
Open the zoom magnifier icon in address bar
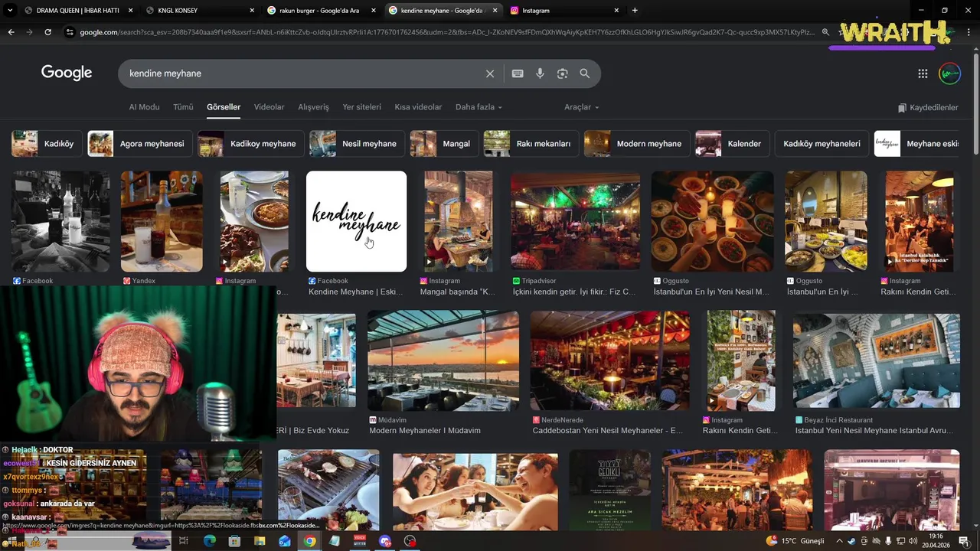(x=825, y=32)
